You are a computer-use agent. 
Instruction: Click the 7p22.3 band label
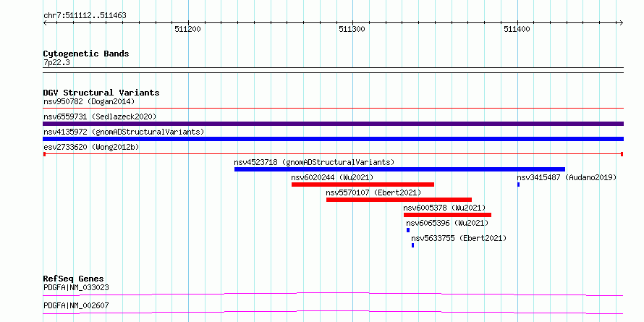click(x=56, y=62)
